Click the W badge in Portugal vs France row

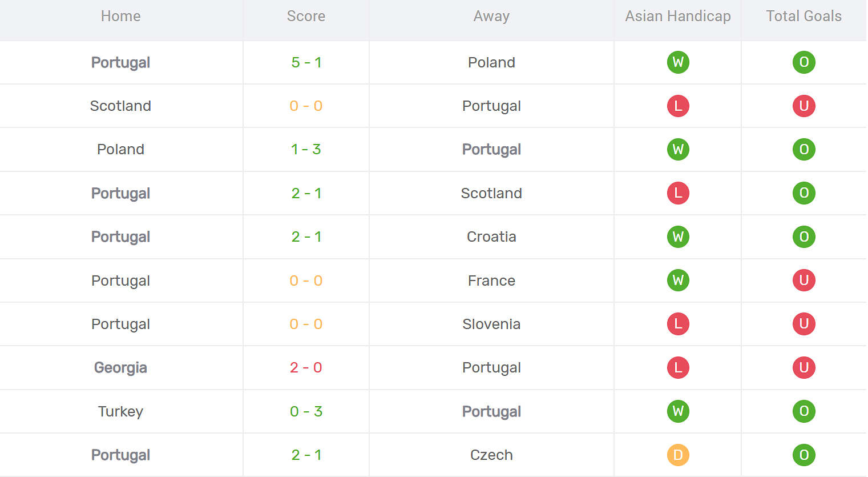(x=678, y=280)
